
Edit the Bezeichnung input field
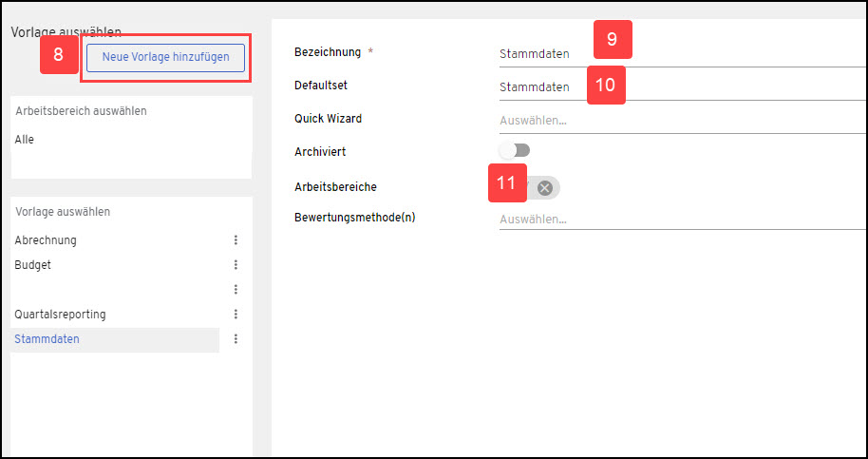pos(682,54)
